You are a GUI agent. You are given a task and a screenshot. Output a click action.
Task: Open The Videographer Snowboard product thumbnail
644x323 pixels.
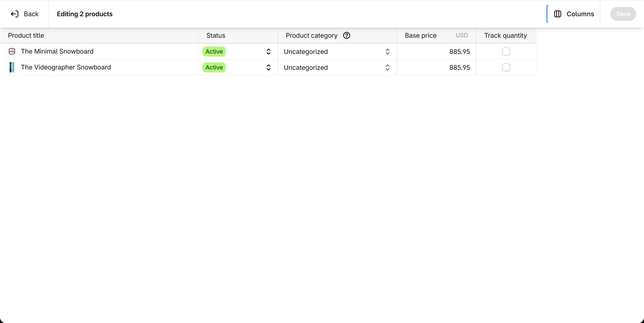point(12,67)
